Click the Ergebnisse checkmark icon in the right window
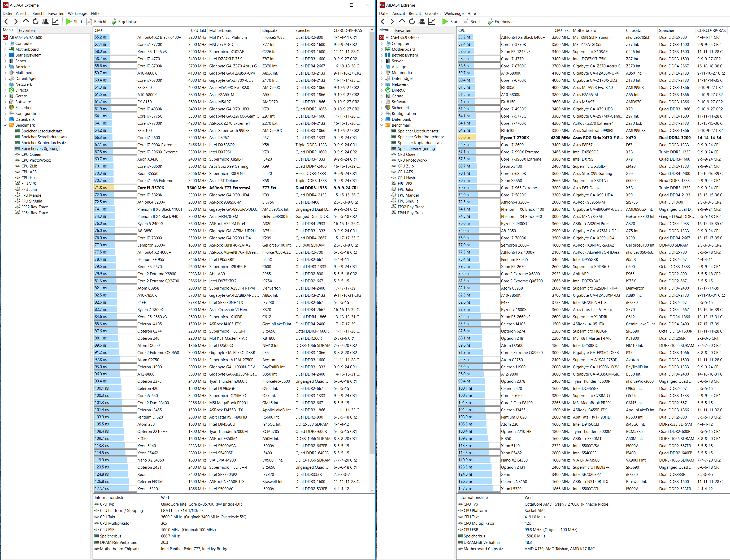 coord(490,22)
